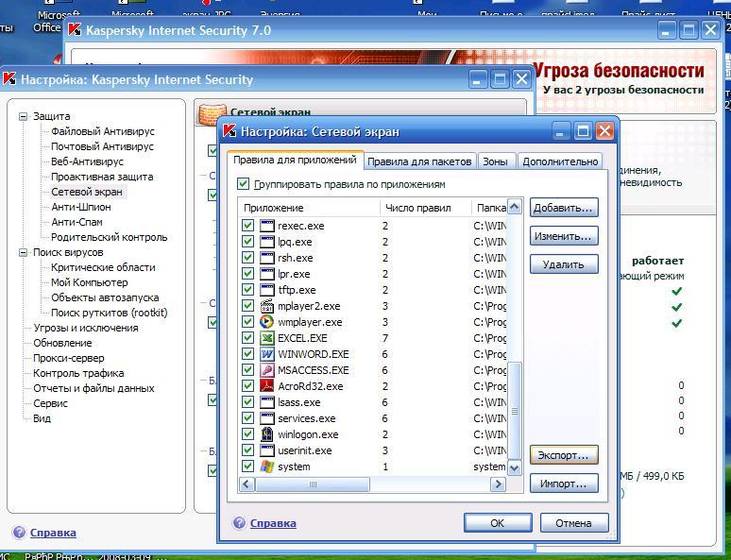The image size is (731, 560).
Task: Select Веб-Антивирус in settings tree
Action: [87, 161]
